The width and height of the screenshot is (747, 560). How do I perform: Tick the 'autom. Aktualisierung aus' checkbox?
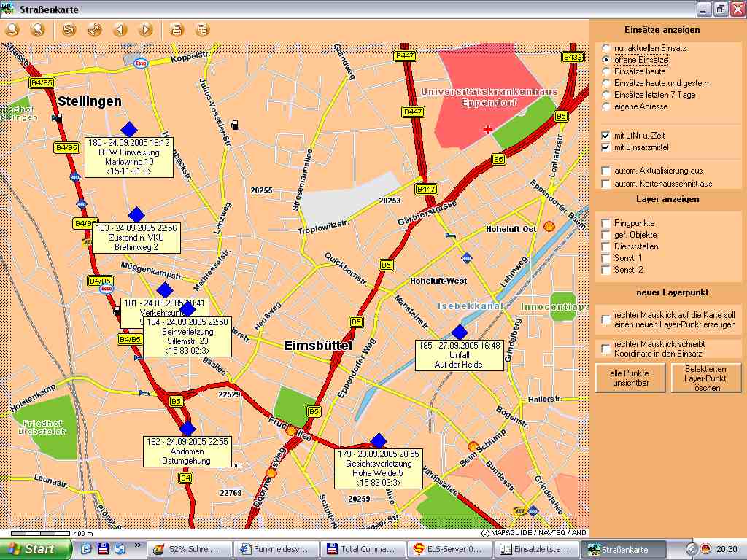click(x=605, y=171)
